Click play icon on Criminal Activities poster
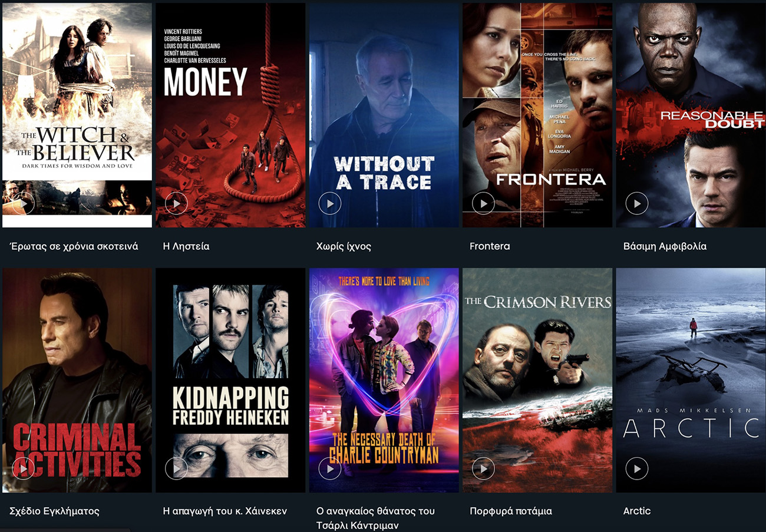 point(23,469)
